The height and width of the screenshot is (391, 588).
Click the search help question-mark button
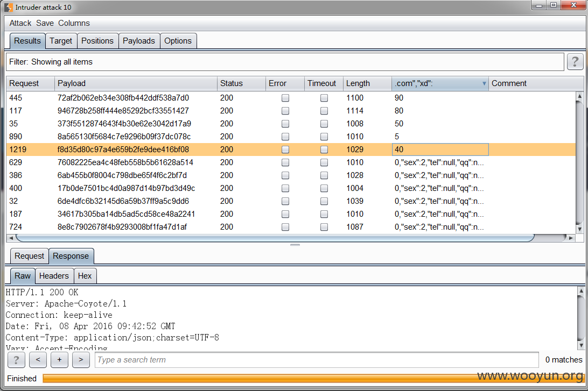point(16,360)
